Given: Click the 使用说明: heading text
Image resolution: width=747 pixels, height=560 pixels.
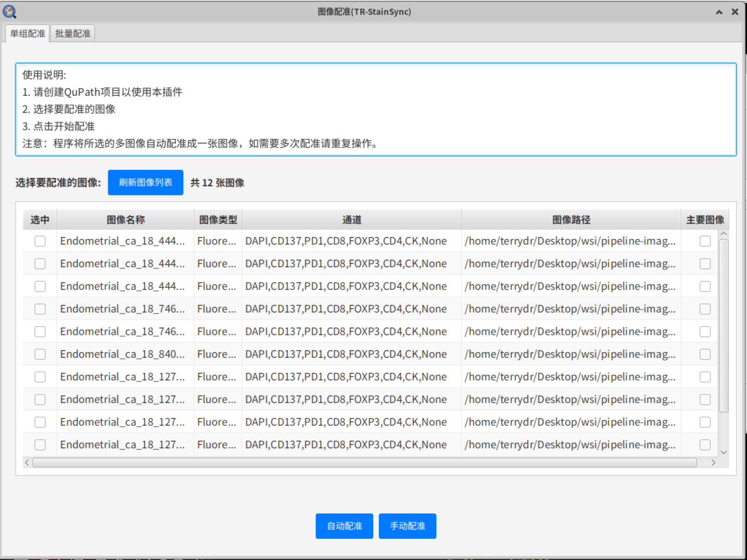Looking at the screenshot, I should pyautogui.click(x=44, y=75).
